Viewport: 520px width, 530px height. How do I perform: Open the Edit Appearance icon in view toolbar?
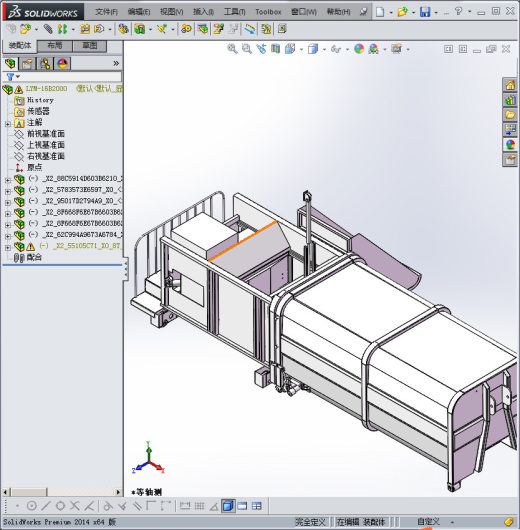click(359, 49)
